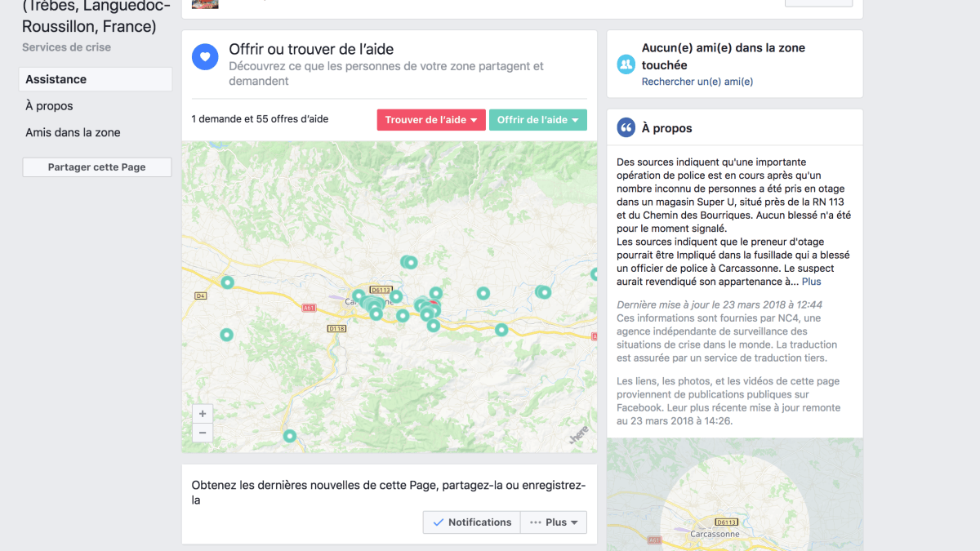
Task: Click the red request marker east of Carcassonne
Action: 434,304
